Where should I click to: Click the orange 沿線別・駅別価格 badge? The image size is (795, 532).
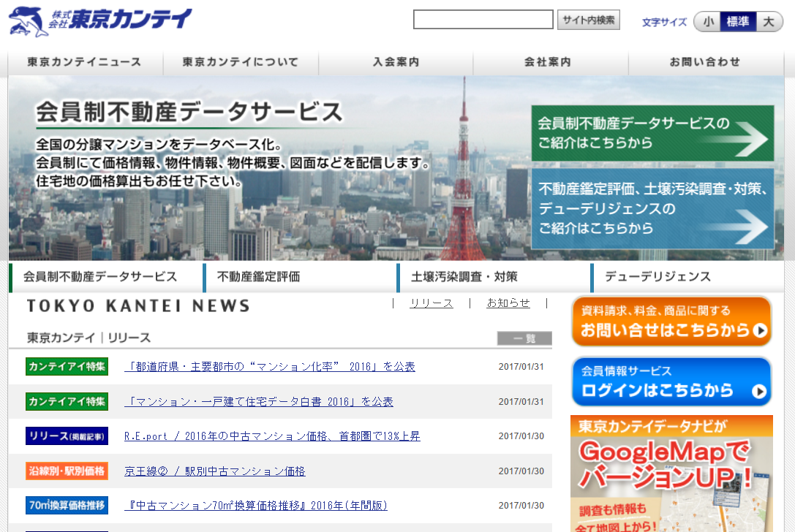pos(67,471)
